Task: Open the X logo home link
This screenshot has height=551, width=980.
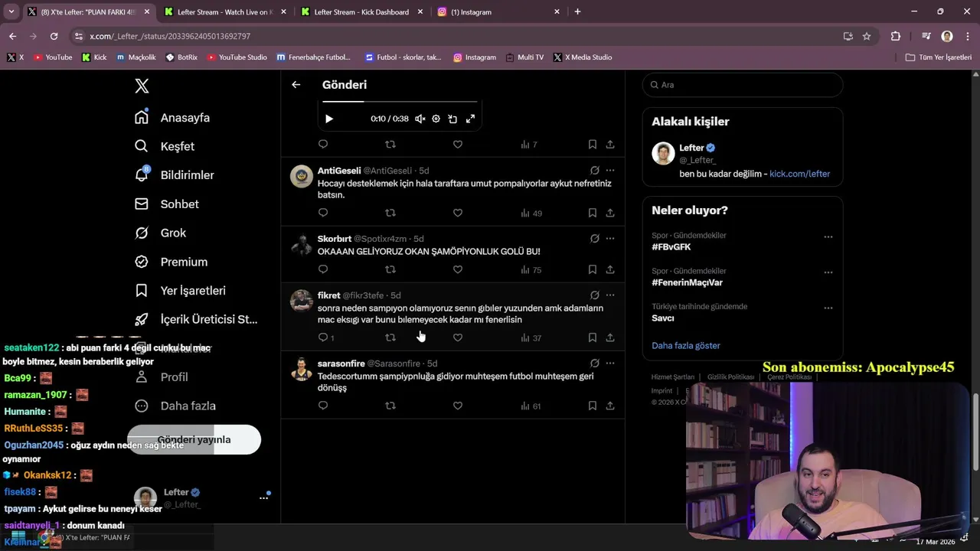Action: [x=142, y=86]
